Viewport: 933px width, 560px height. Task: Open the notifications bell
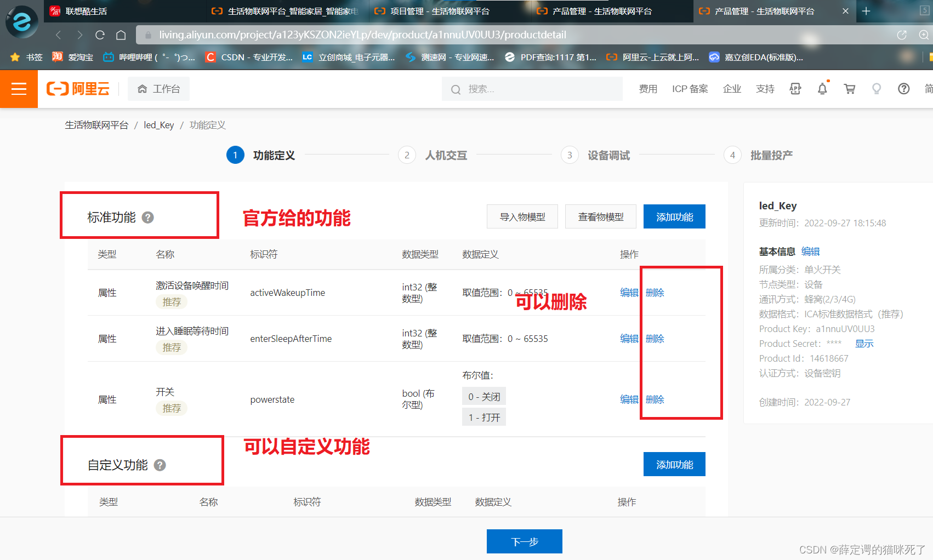point(822,89)
